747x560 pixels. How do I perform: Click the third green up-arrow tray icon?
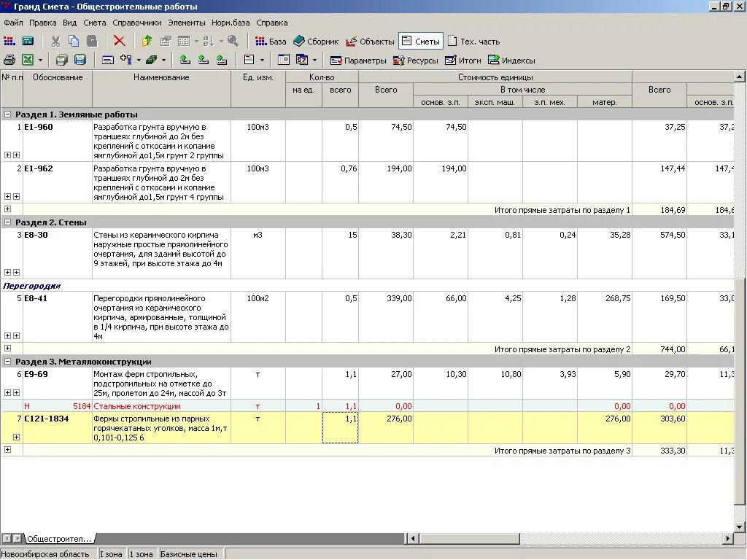point(222,60)
